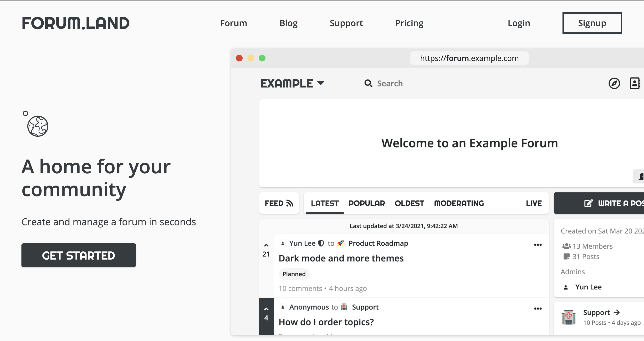Click the Planned status tag
The width and height of the screenshot is (644, 341).
[294, 274]
